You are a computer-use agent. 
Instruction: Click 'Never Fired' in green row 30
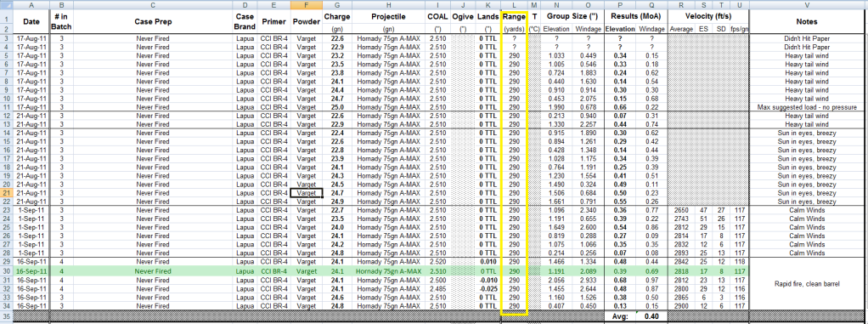click(153, 271)
